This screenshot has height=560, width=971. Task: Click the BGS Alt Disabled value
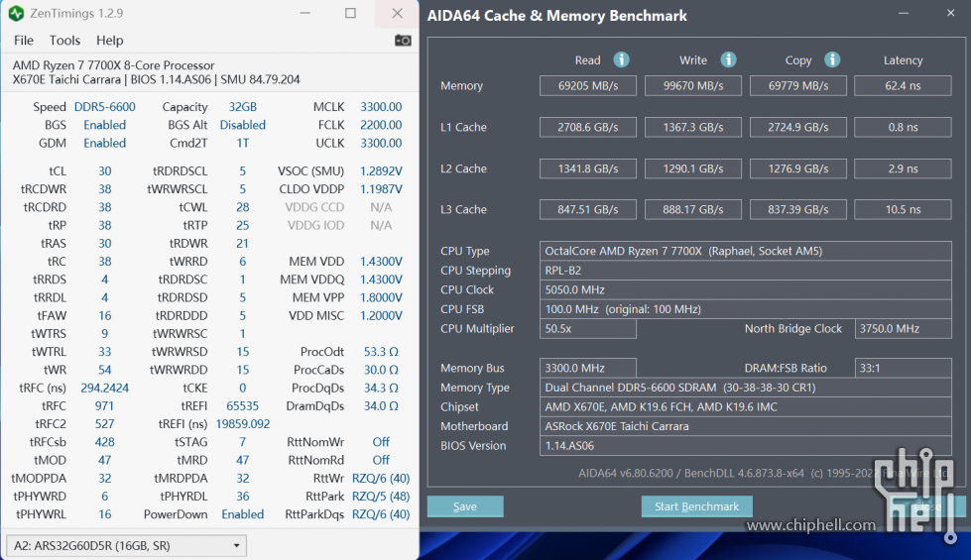pos(242,124)
